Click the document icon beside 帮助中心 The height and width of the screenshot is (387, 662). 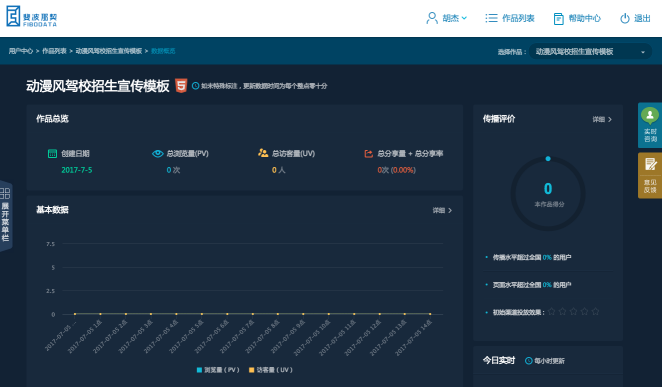[x=559, y=19]
